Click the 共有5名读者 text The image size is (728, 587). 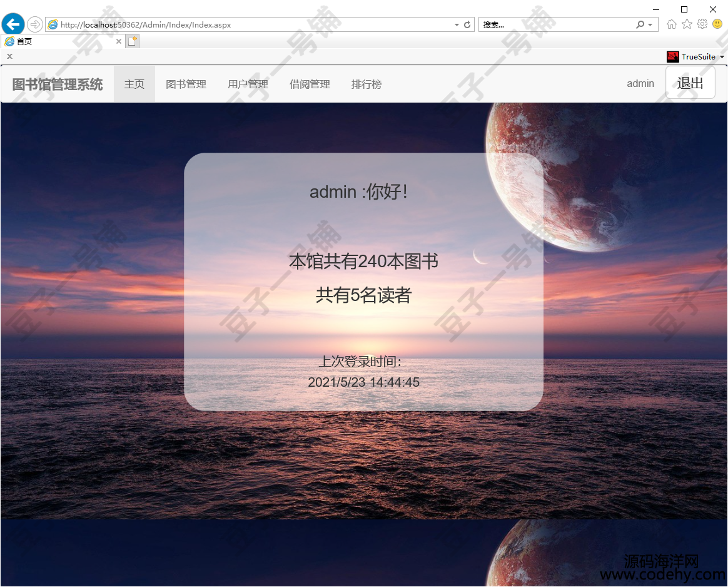(x=363, y=295)
